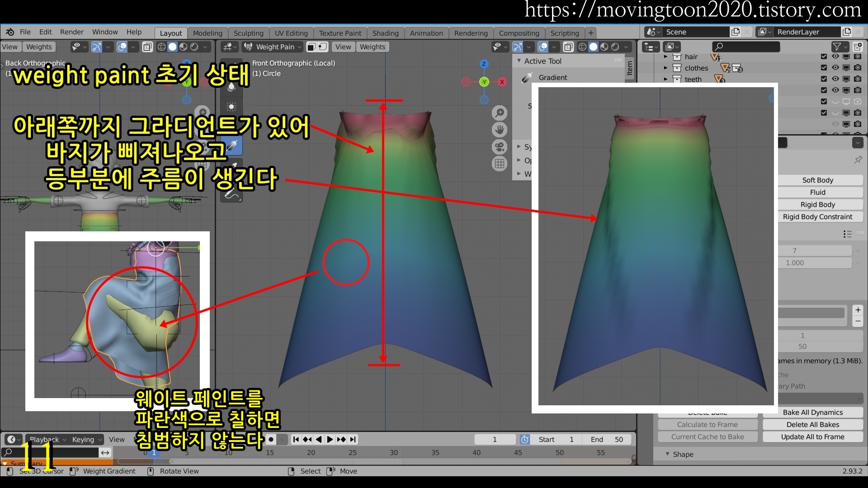Click new collection icon in outliner
The height and width of the screenshot is (488, 868).
858,47
